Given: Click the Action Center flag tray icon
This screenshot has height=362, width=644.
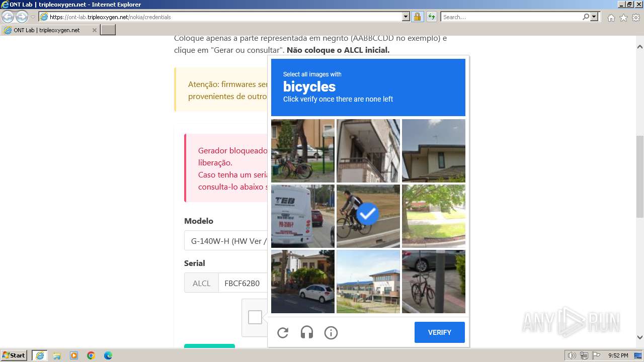Looking at the screenshot, I should coord(596,355).
